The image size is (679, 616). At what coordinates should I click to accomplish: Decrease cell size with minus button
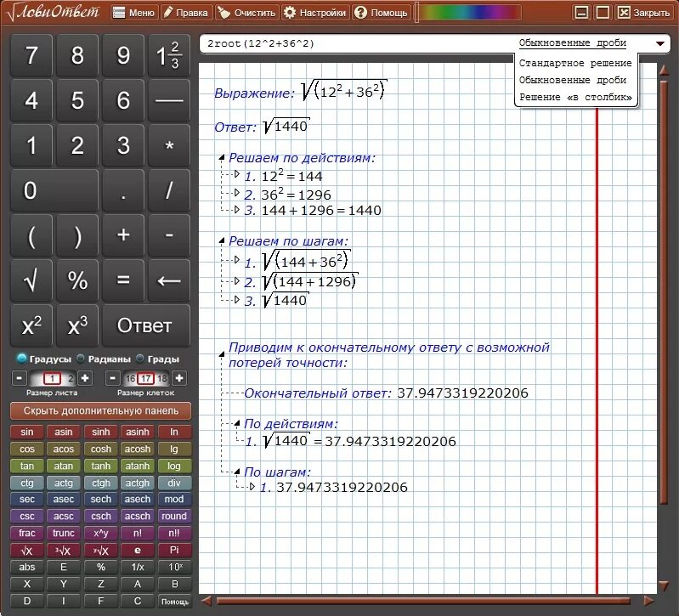pyautogui.click(x=112, y=378)
